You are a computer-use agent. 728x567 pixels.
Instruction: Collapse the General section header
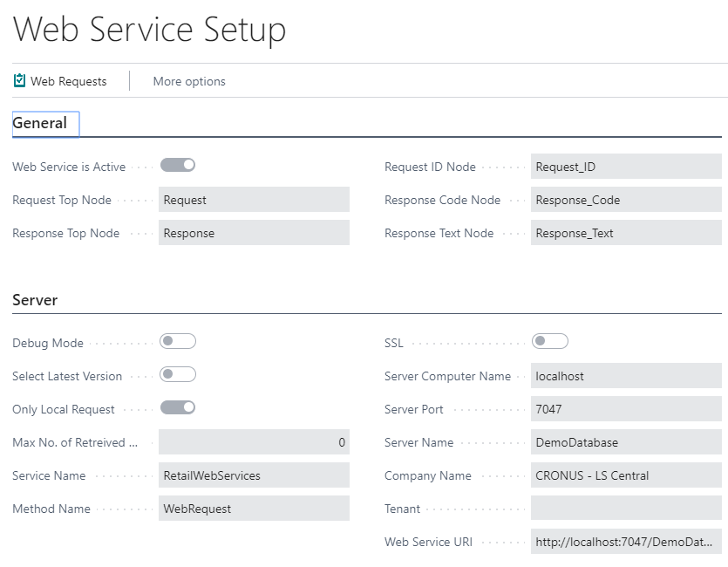[x=40, y=124]
